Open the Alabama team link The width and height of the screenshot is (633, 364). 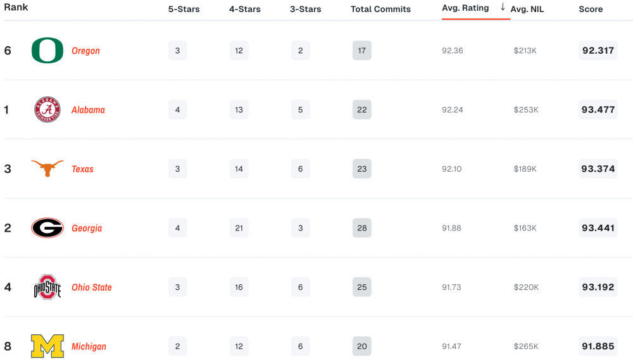(88, 110)
